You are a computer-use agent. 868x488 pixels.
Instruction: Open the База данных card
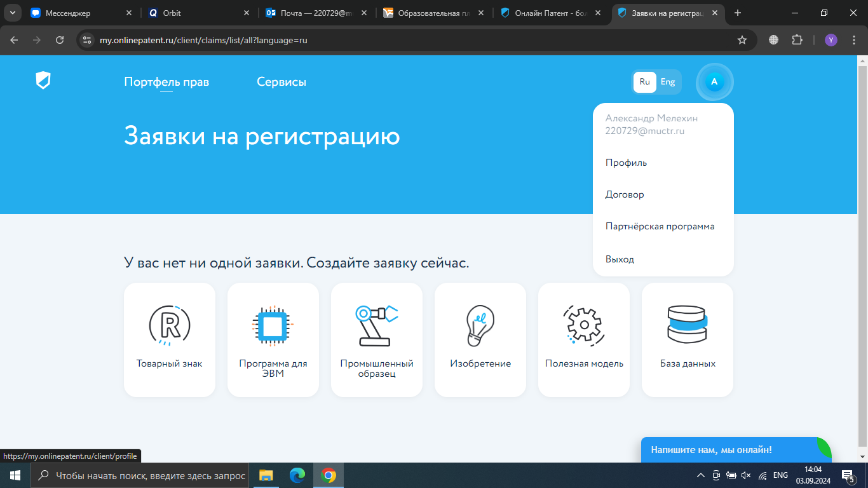click(688, 340)
